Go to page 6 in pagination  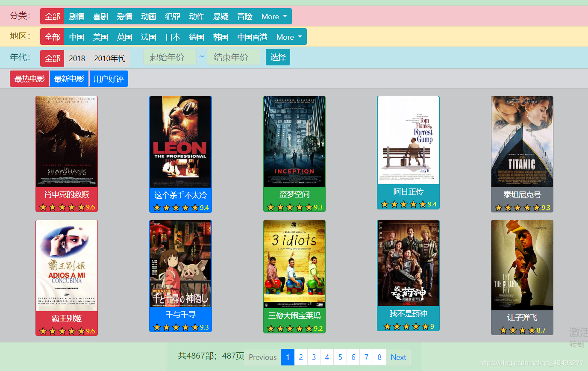(x=353, y=357)
